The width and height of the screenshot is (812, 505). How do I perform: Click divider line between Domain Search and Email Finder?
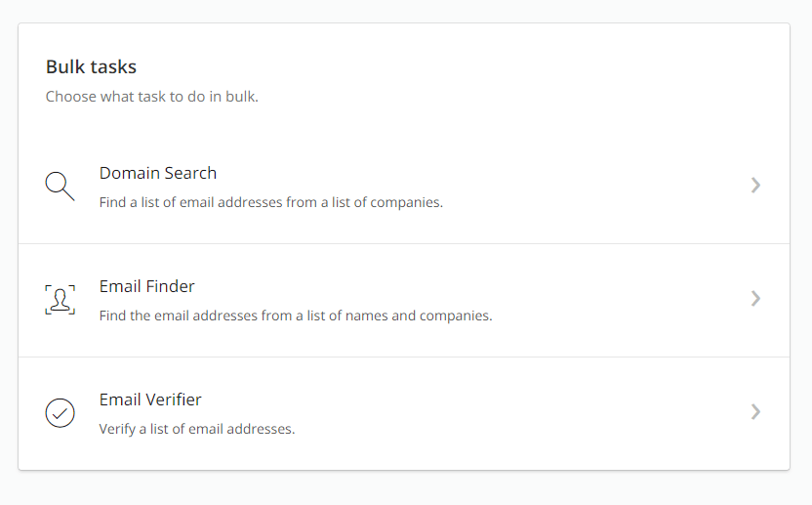click(404, 243)
